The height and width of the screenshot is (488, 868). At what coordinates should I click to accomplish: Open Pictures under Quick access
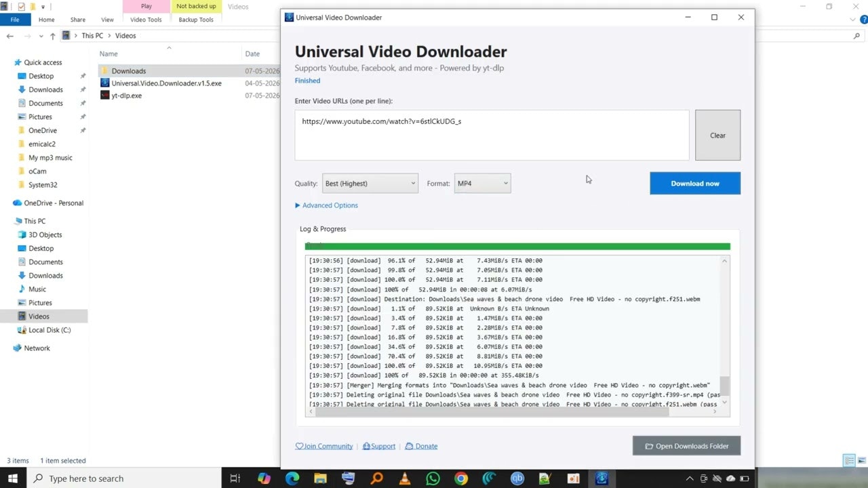coord(40,117)
